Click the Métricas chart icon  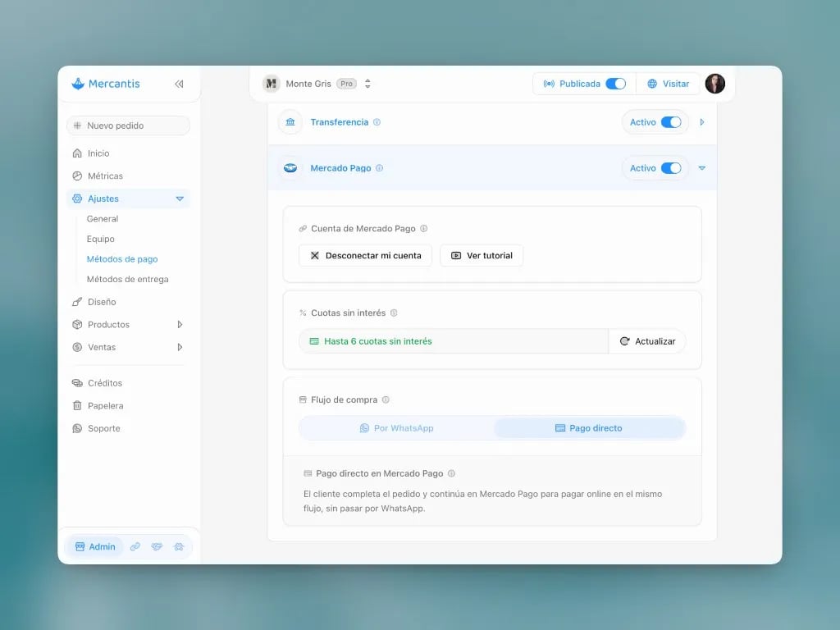coord(77,176)
